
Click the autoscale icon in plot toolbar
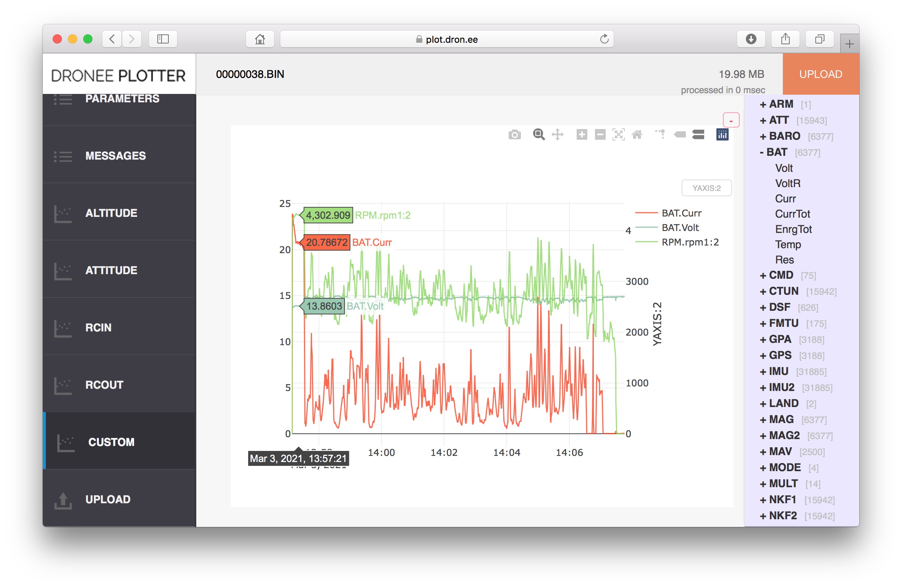click(x=618, y=135)
